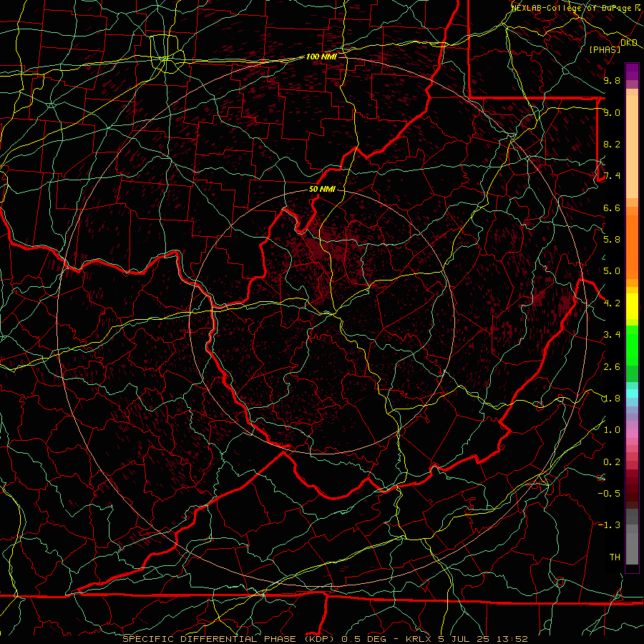Click the '-0.5' legend value
The width and height of the screenshot is (644, 644).
coord(609,494)
